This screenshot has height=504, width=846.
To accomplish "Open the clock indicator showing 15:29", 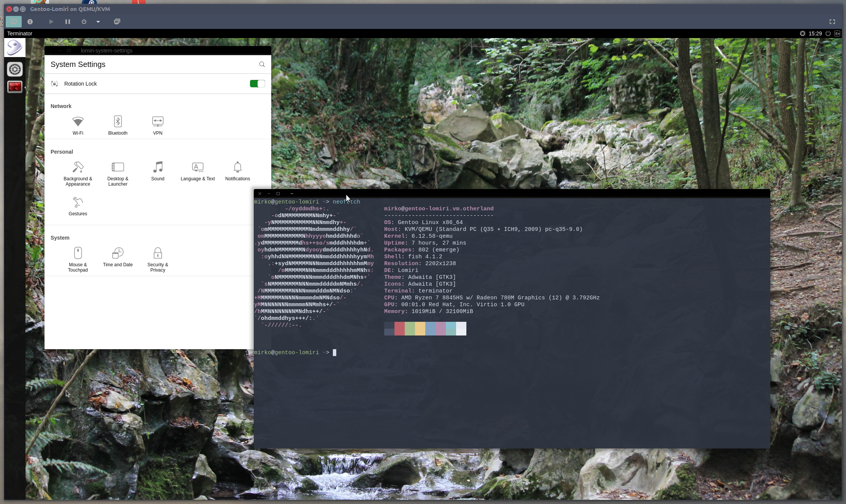I will 815,33.
